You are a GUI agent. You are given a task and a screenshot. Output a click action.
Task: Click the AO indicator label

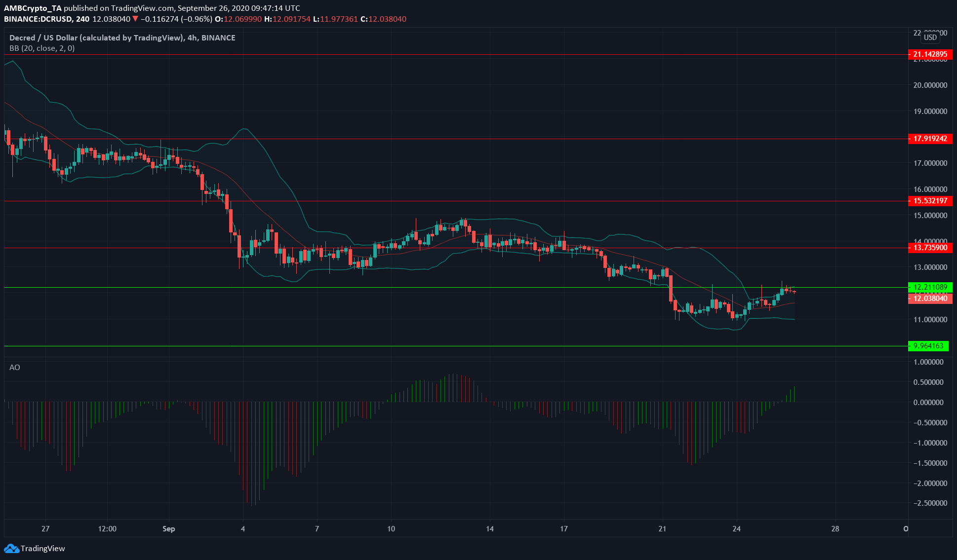(15, 368)
